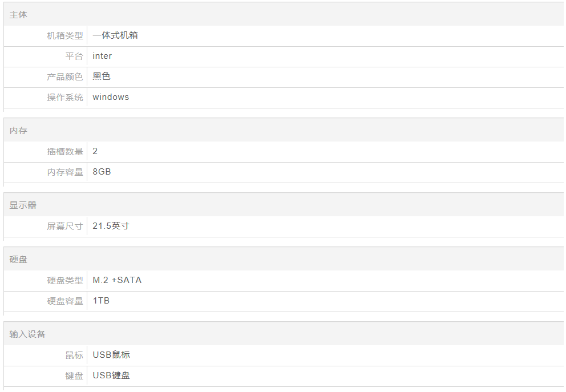Click the 主体 section header
566x392 pixels.
point(18,15)
